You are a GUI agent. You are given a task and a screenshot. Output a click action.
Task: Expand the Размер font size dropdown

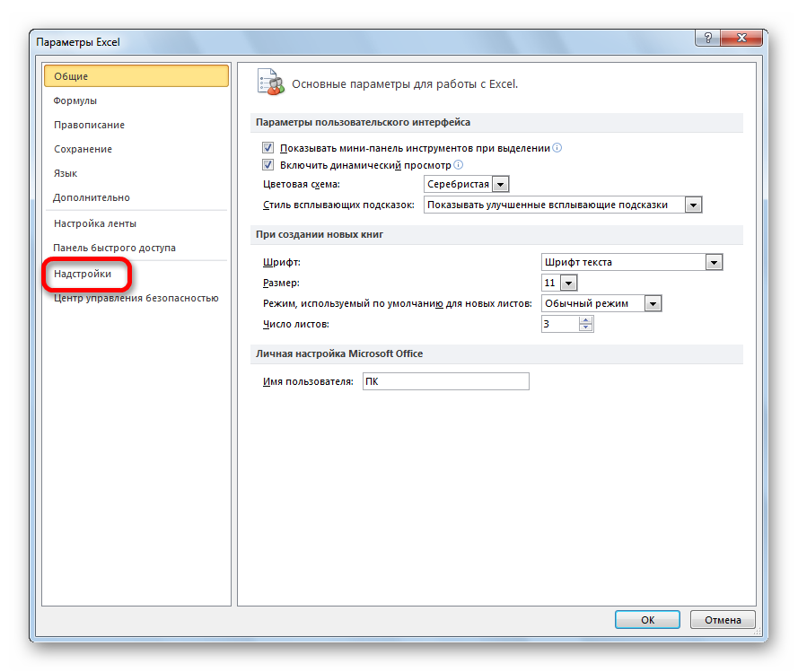tap(568, 283)
